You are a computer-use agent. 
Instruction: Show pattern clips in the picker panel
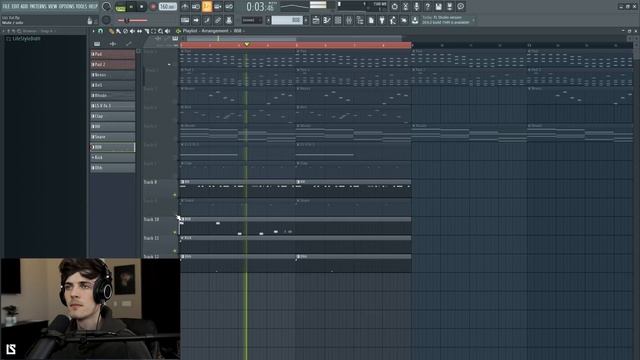point(97,44)
